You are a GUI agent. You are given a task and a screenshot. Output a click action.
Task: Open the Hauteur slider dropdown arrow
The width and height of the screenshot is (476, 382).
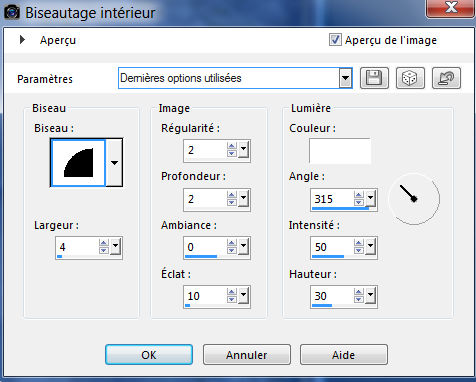point(370,295)
